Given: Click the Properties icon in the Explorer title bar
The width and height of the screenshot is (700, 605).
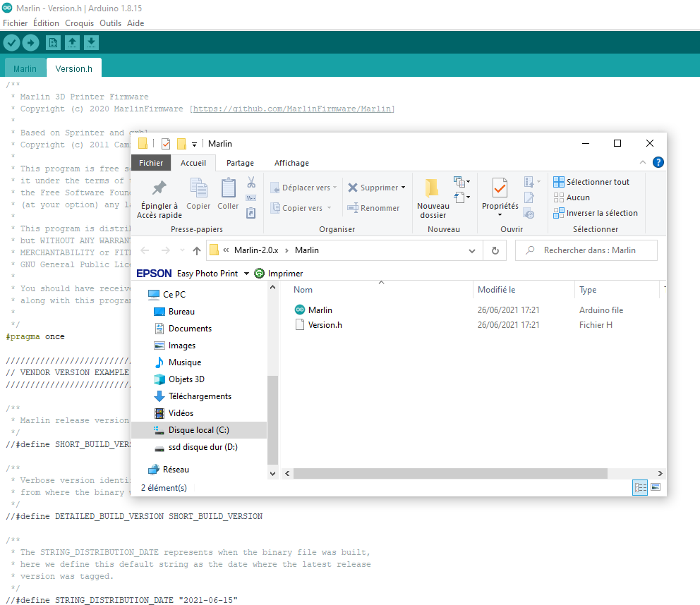Looking at the screenshot, I should 166,144.
